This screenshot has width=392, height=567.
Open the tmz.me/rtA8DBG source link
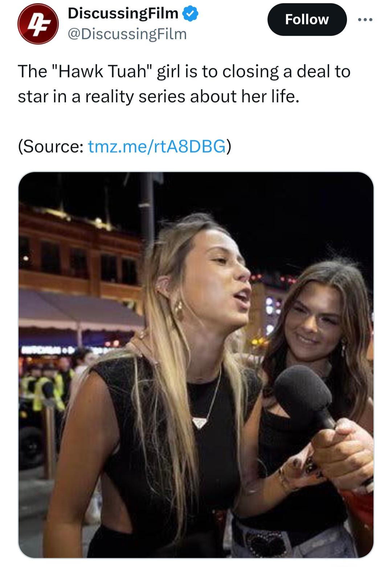156,146
